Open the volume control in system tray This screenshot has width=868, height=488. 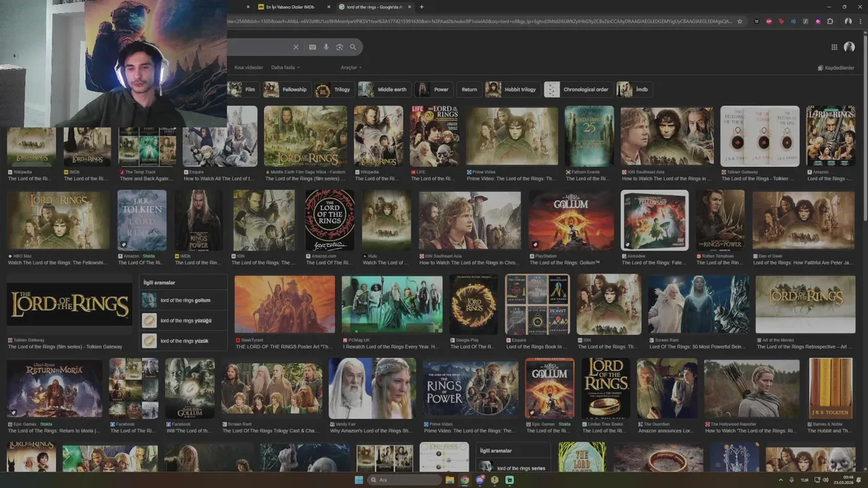click(825, 480)
